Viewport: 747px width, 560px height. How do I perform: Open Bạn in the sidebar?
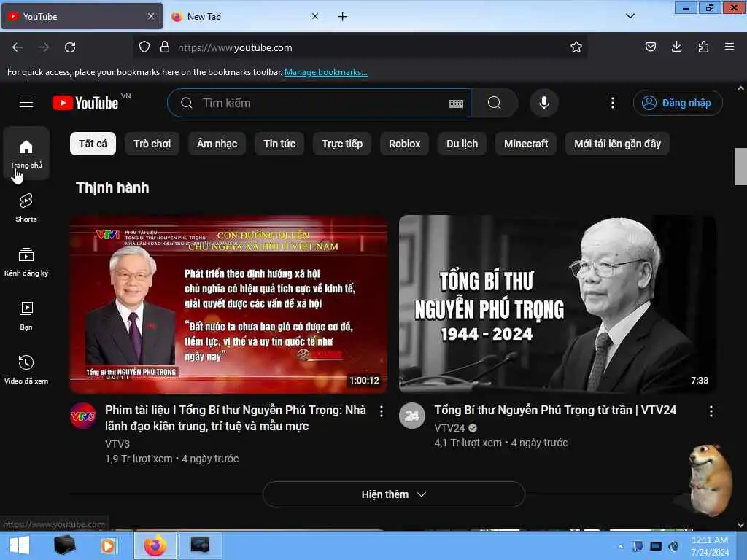click(26, 315)
